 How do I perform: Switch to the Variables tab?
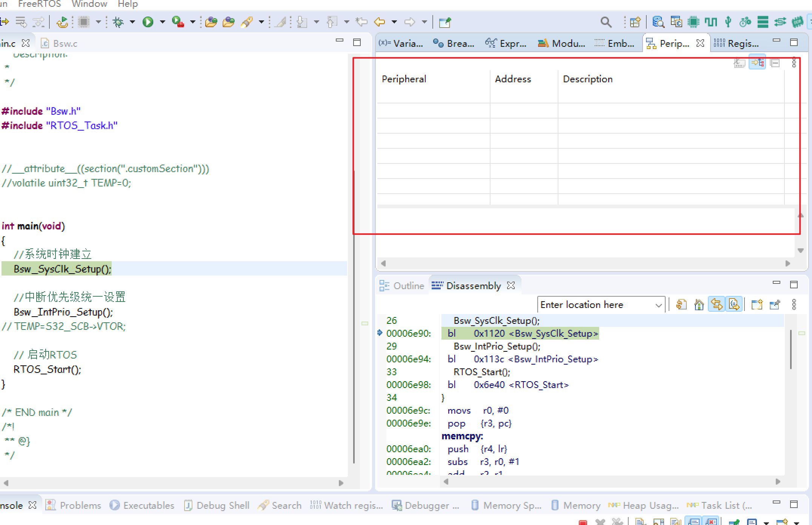click(401, 44)
